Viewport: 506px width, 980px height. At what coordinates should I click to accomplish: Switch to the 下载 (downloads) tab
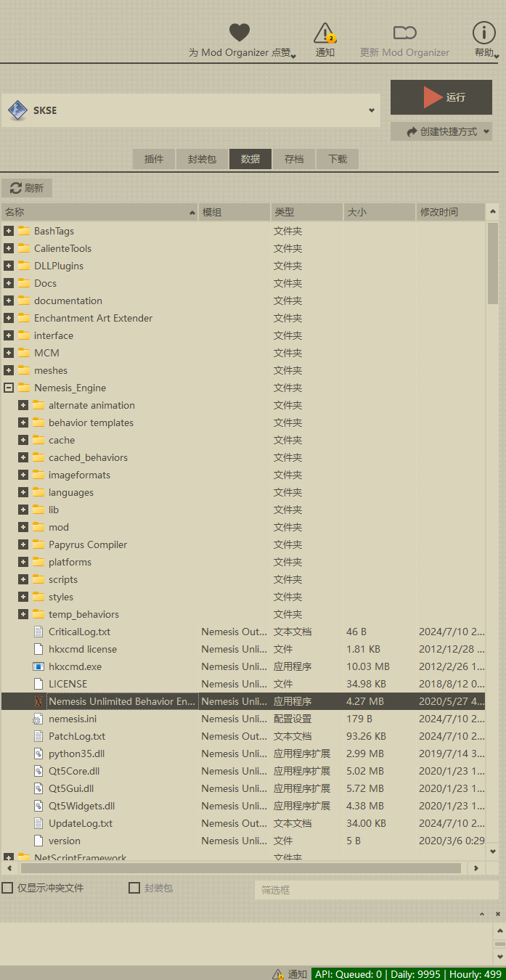[338, 159]
